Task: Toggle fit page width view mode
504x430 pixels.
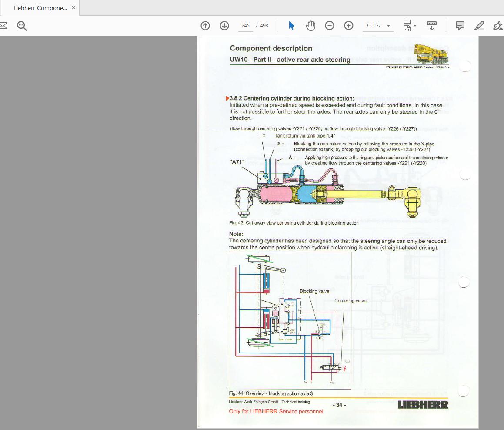Action: click(407, 26)
